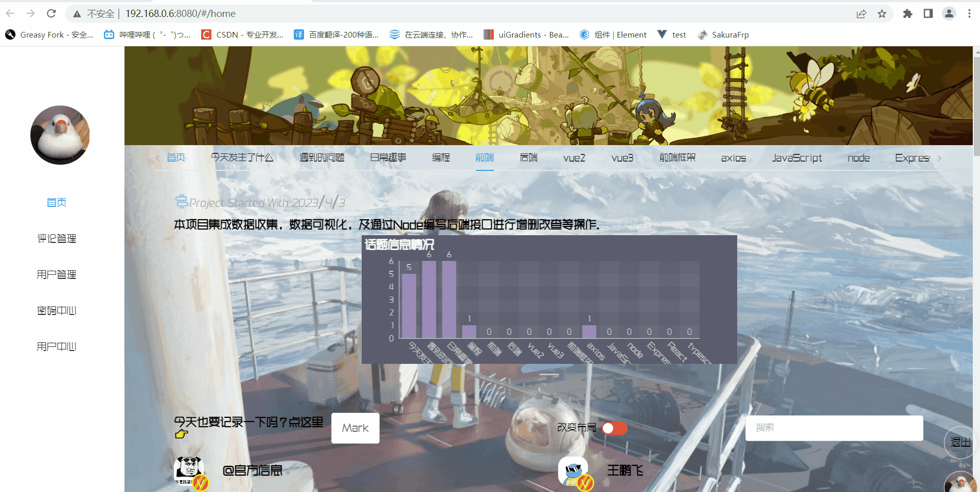Open 评论管理 in the sidebar
The width and height of the screenshot is (980, 492).
pos(57,238)
